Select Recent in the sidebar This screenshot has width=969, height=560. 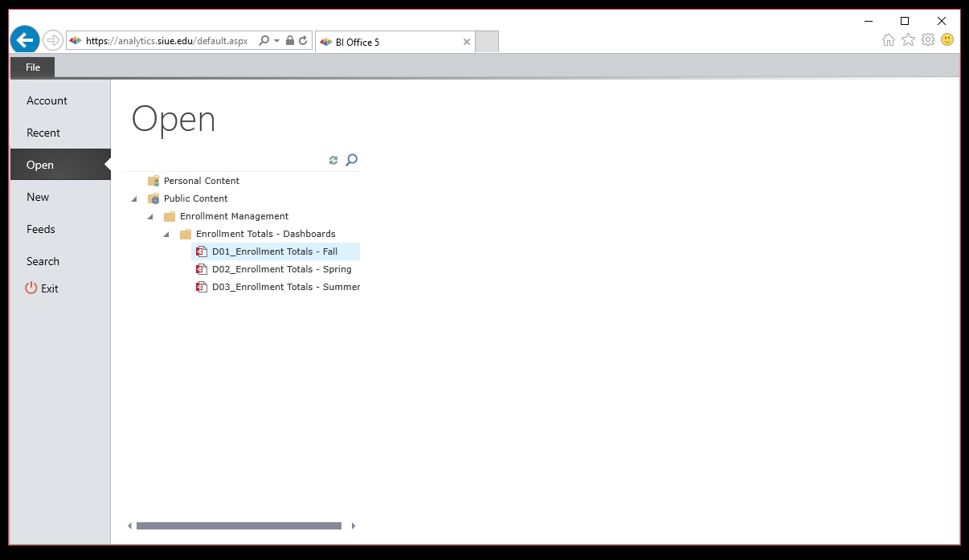43,133
